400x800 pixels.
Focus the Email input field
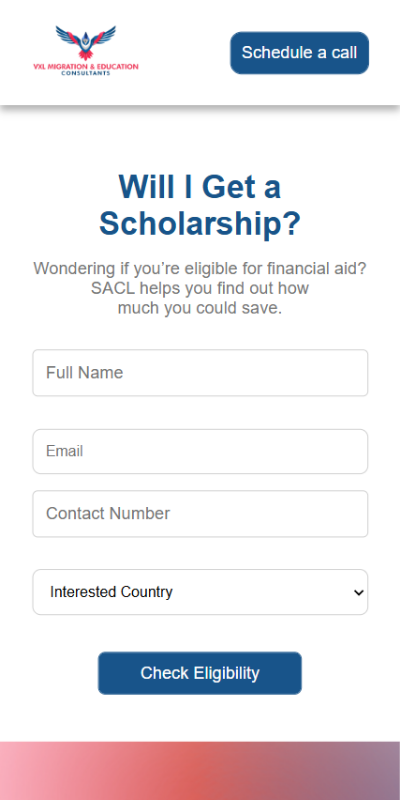(x=200, y=452)
